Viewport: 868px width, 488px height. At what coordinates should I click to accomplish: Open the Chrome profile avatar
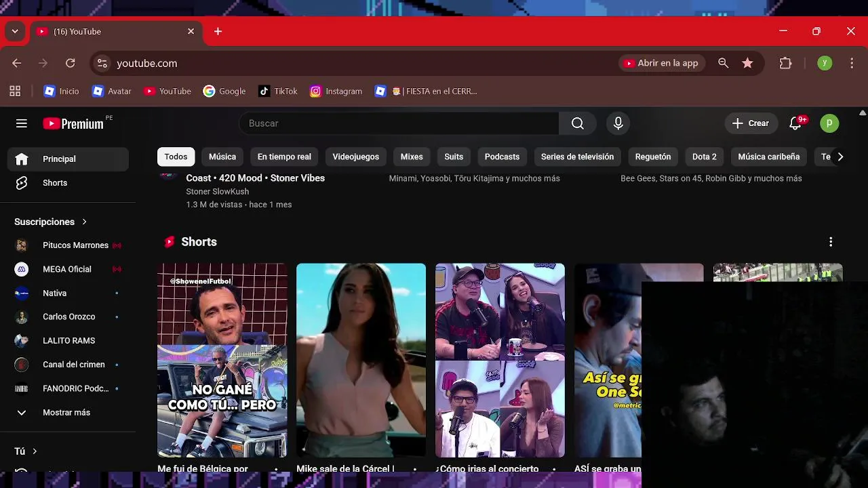tap(825, 63)
